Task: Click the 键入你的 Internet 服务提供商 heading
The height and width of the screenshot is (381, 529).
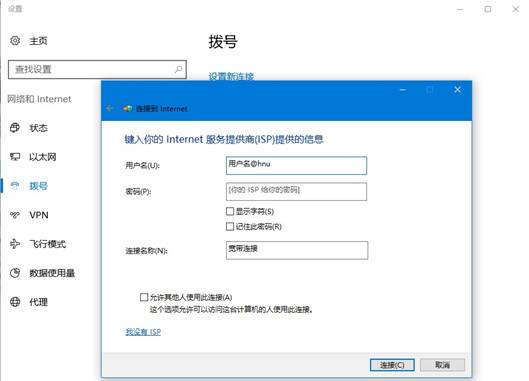Action: click(224, 139)
